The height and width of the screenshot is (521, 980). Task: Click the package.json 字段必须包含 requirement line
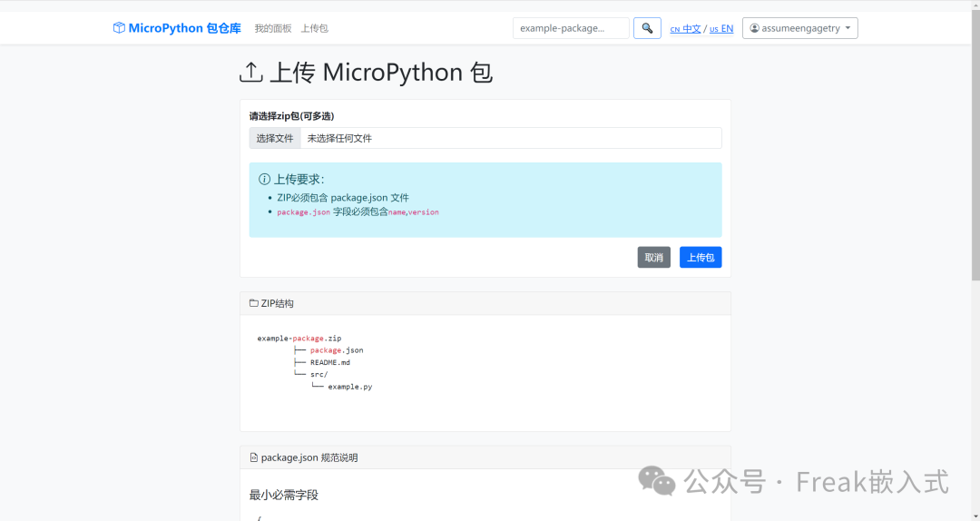358,212
